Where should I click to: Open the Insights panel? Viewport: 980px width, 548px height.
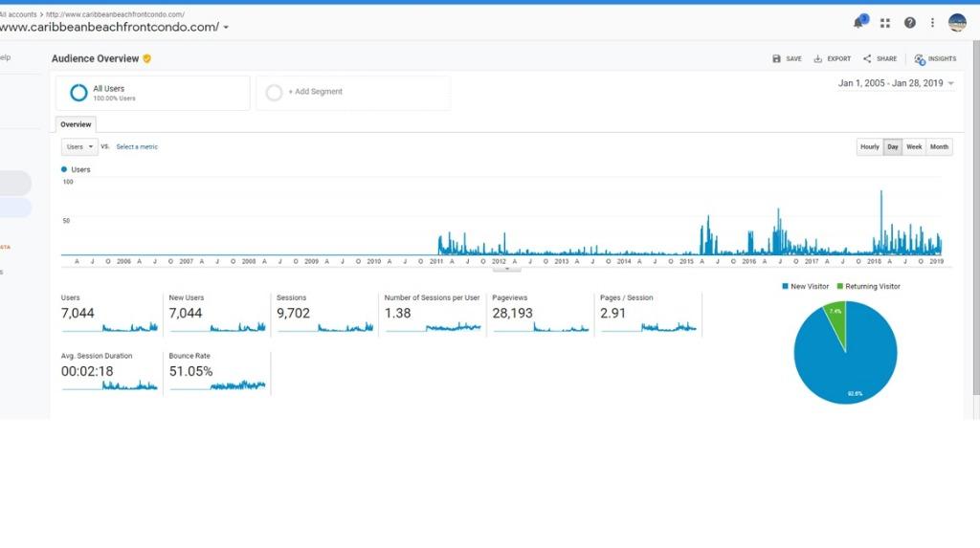[935, 59]
